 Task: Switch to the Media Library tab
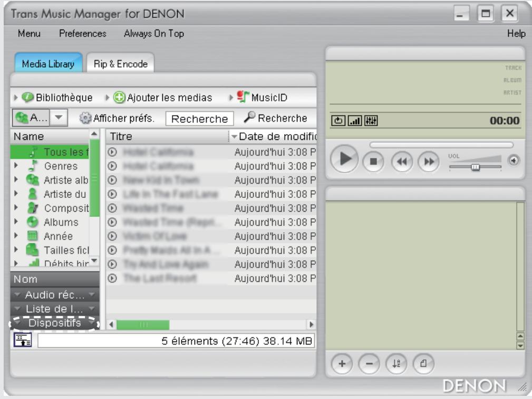click(48, 63)
